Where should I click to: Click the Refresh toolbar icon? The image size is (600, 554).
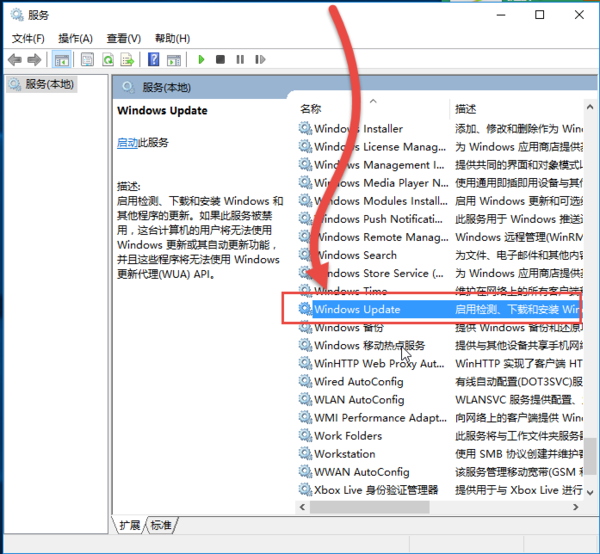point(108,60)
